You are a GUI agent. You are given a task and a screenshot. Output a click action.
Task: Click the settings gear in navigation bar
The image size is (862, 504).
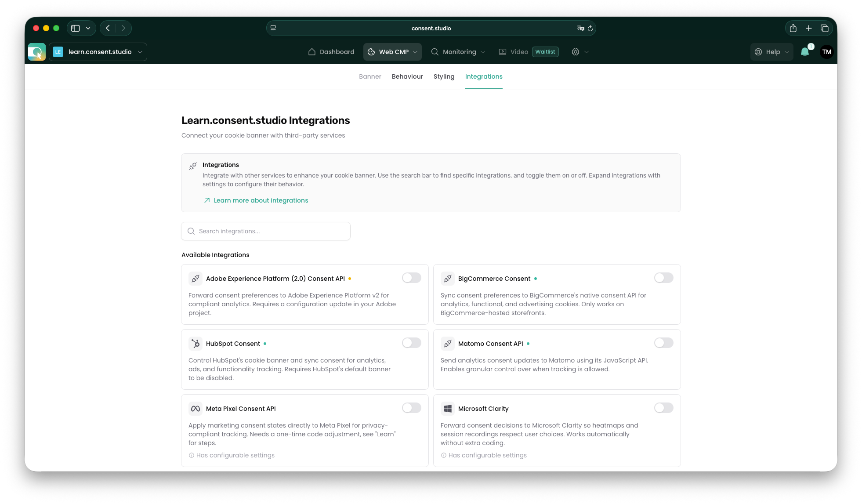(x=576, y=52)
